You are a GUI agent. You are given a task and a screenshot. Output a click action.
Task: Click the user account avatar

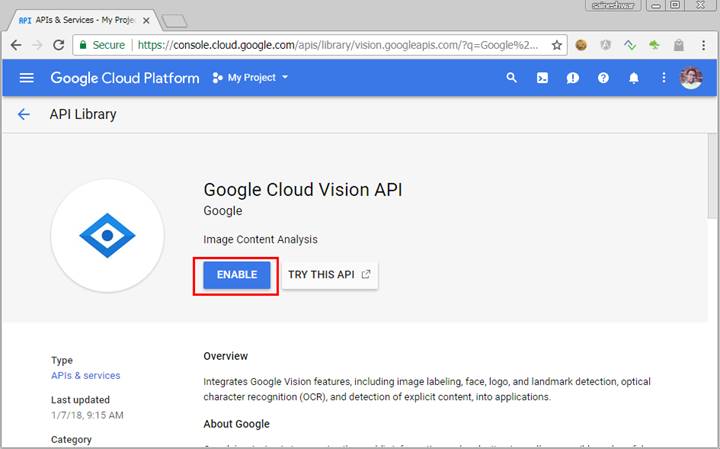691,78
